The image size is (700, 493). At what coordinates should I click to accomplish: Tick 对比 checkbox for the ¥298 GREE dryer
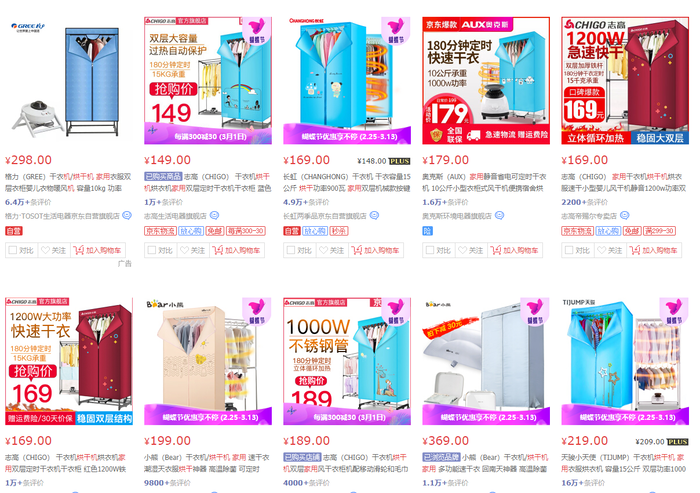[21, 250]
